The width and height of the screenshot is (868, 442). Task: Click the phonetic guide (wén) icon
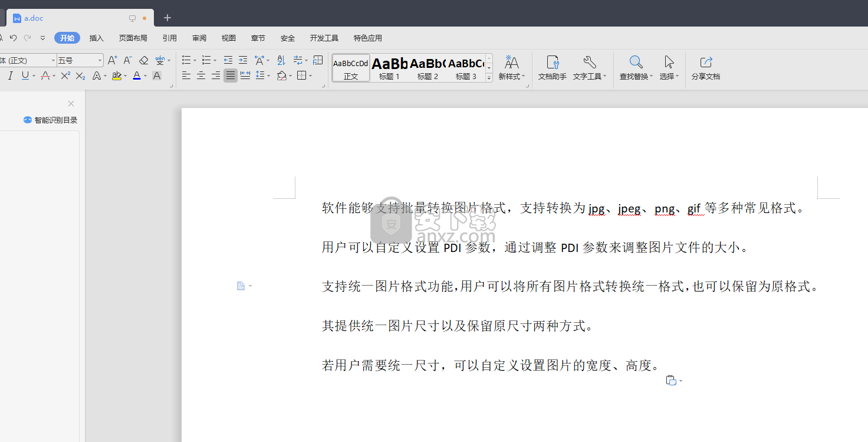[160, 60]
